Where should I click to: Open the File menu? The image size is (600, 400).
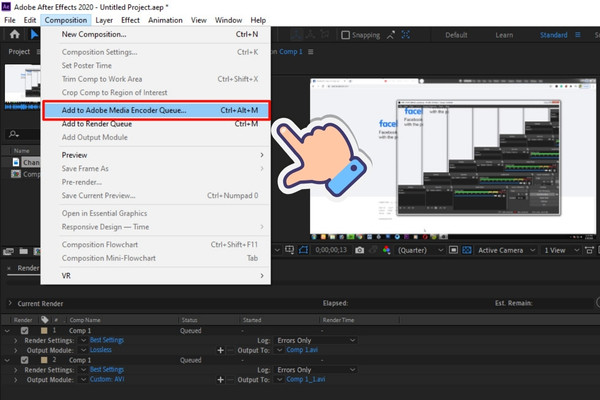point(10,20)
